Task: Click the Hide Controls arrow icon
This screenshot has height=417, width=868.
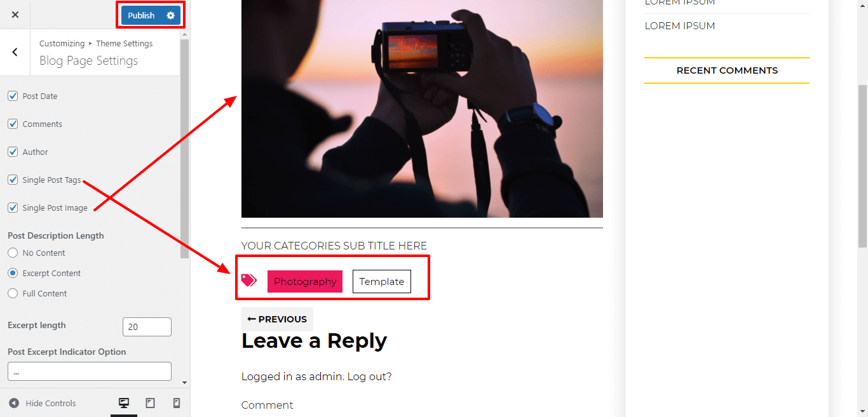Action: coord(14,403)
